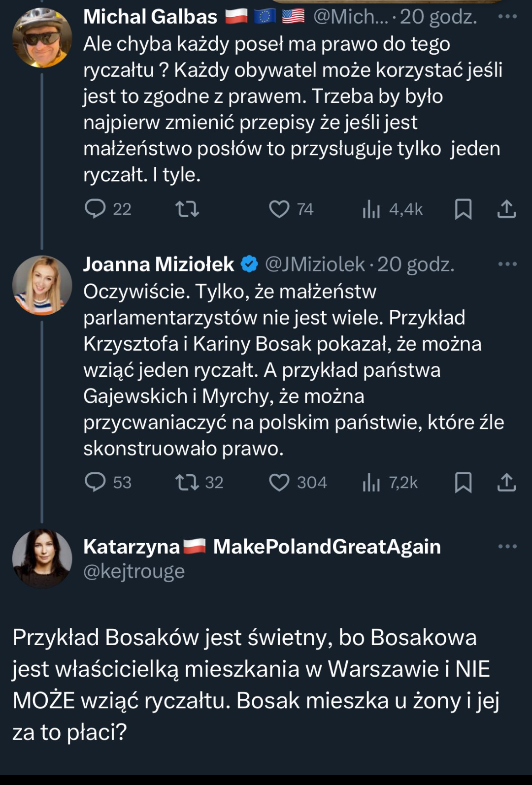
Task: Reply to Michal Galbas's tweet
Action: point(96,209)
